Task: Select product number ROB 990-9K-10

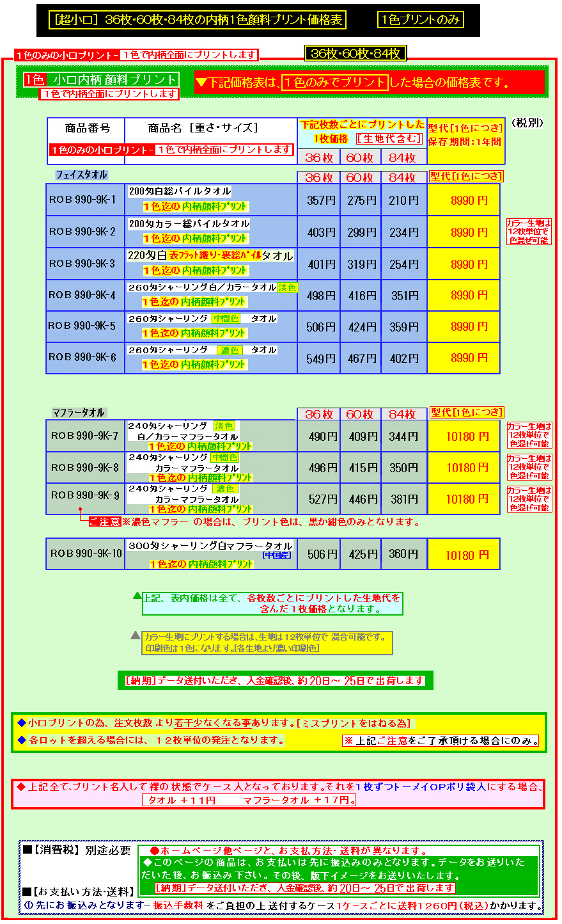Action: [x=86, y=554]
